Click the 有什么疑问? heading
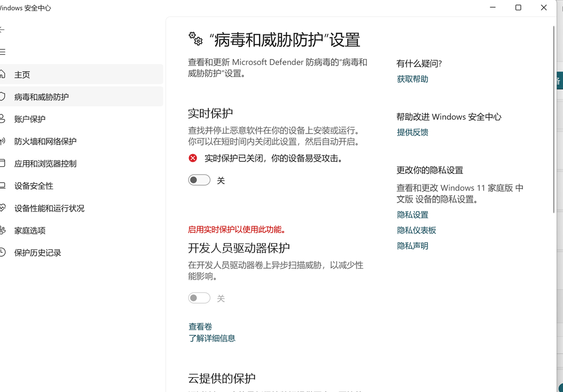Viewport: 563px width, 392px height. [419, 64]
